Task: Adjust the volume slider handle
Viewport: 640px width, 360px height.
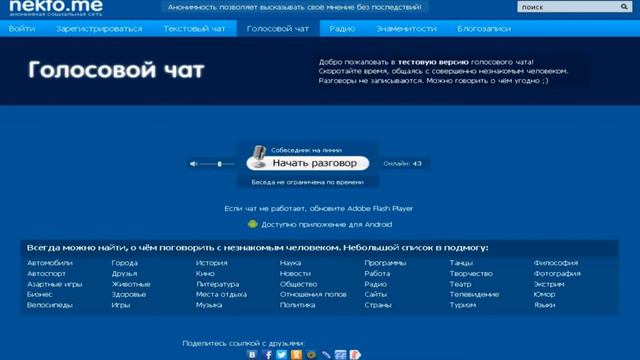Action: 220,164
